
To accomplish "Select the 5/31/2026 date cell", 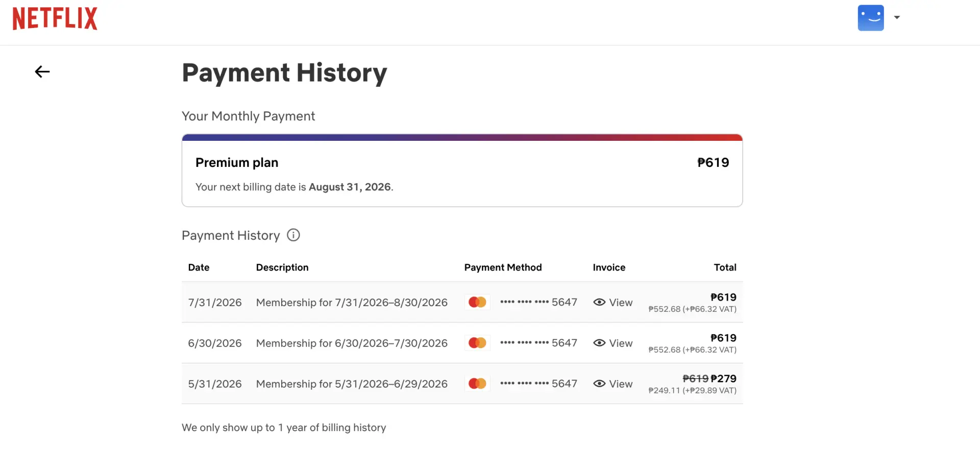I will (215, 384).
